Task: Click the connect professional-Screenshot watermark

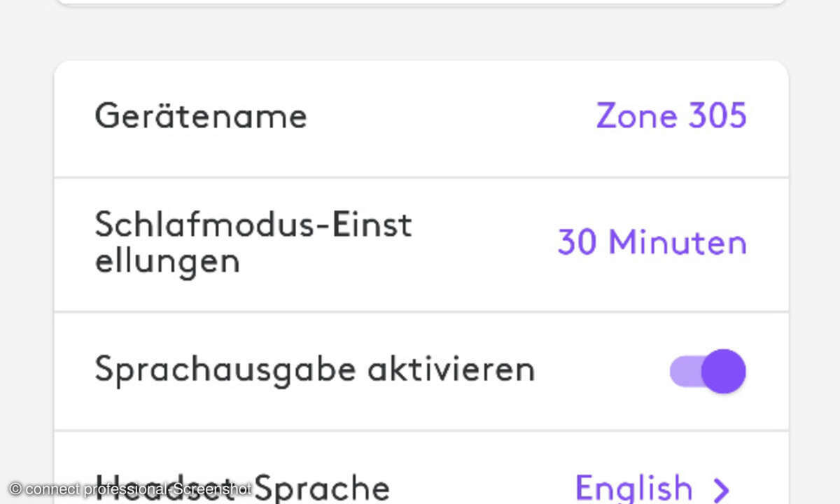Action: [x=130, y=489]
